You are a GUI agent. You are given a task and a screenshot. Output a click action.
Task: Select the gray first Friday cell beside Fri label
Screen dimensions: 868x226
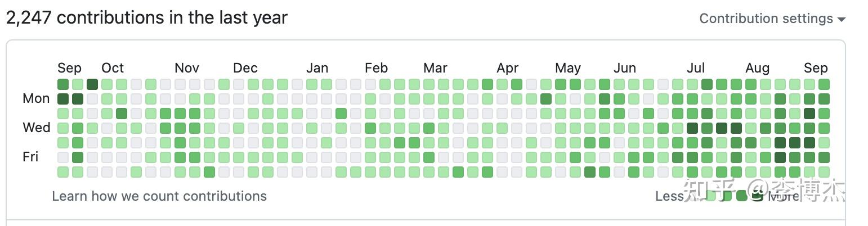pos(63,157)
